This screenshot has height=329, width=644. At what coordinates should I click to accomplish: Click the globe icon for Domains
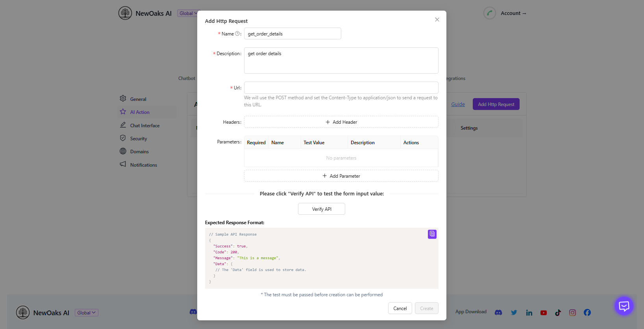click(123, 151)
